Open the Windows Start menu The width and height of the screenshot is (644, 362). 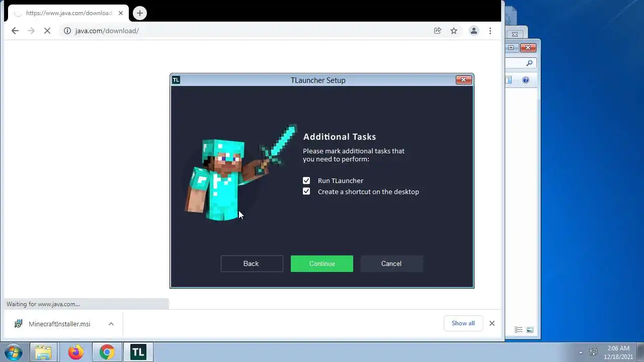pyautogui.click(x=14, y=352)
